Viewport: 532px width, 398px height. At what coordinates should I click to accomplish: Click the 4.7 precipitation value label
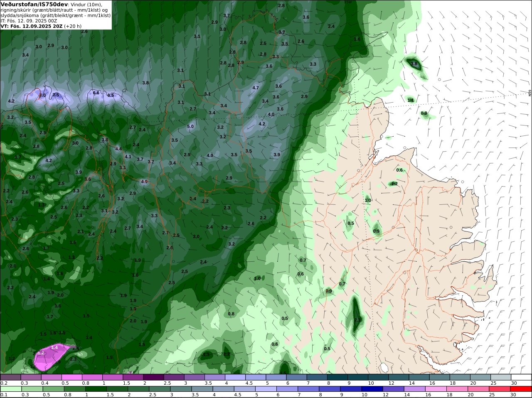point(256,88)
